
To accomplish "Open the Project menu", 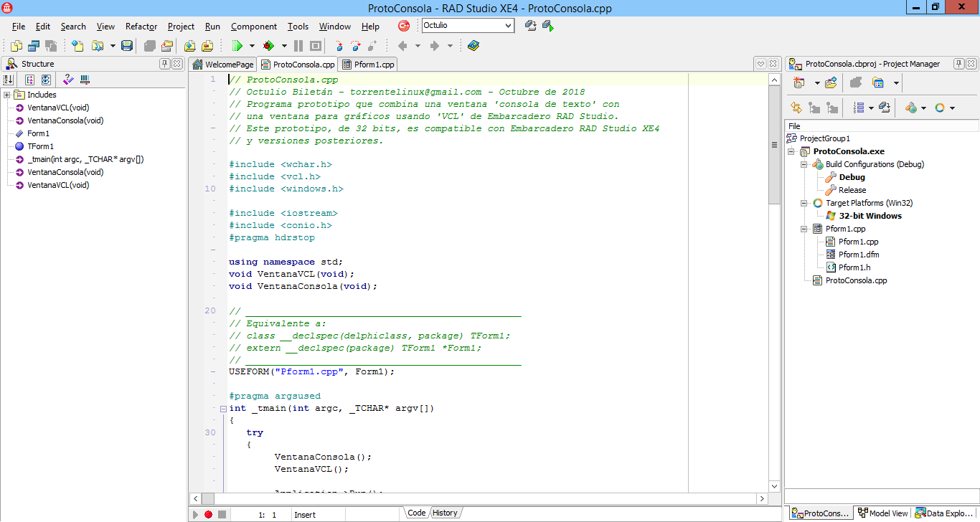I will 181,27.
